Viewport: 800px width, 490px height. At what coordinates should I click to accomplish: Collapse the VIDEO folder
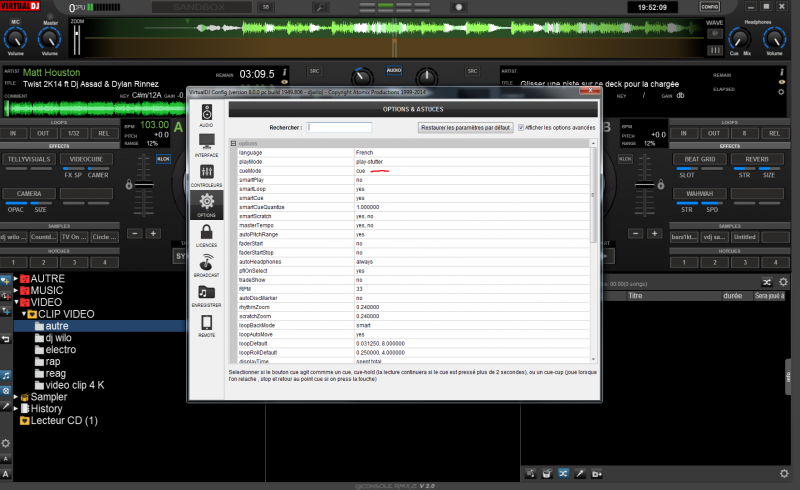[x=16, y=302]
